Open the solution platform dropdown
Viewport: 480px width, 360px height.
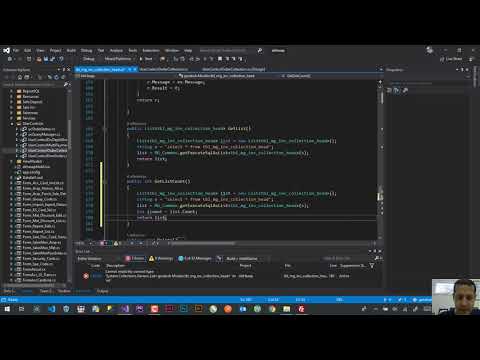119,59
